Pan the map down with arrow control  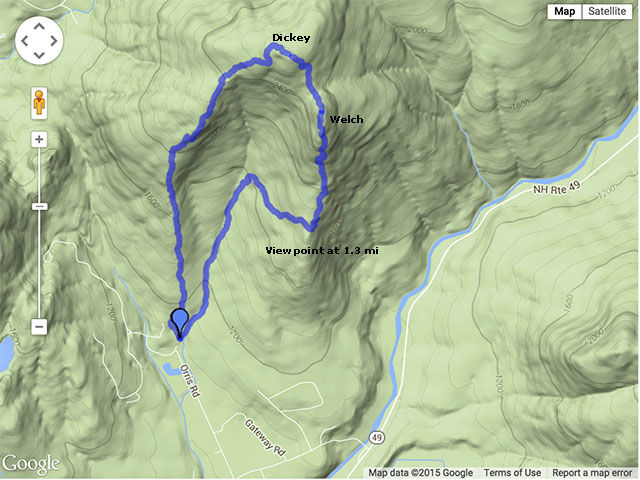(39, 55)
